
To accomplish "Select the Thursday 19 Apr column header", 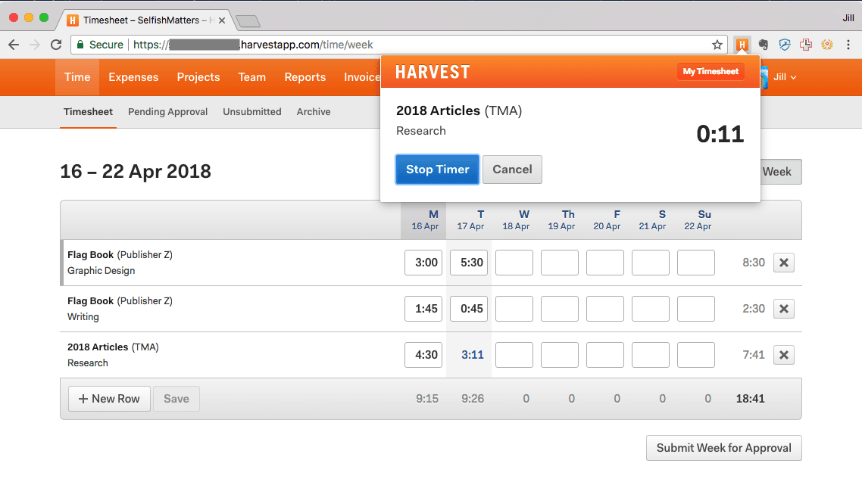I will tap(561, 220).
